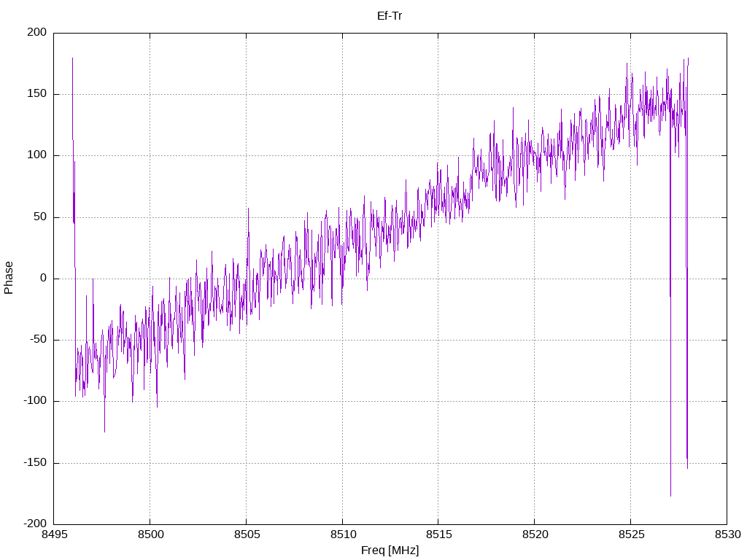Click the -50 y-axis tick label
747x560 pixels.
[x=39, y=340]
